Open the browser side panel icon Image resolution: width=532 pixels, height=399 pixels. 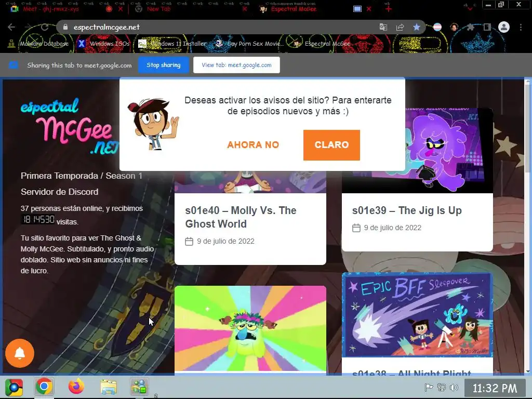click(x=487, y=27)
